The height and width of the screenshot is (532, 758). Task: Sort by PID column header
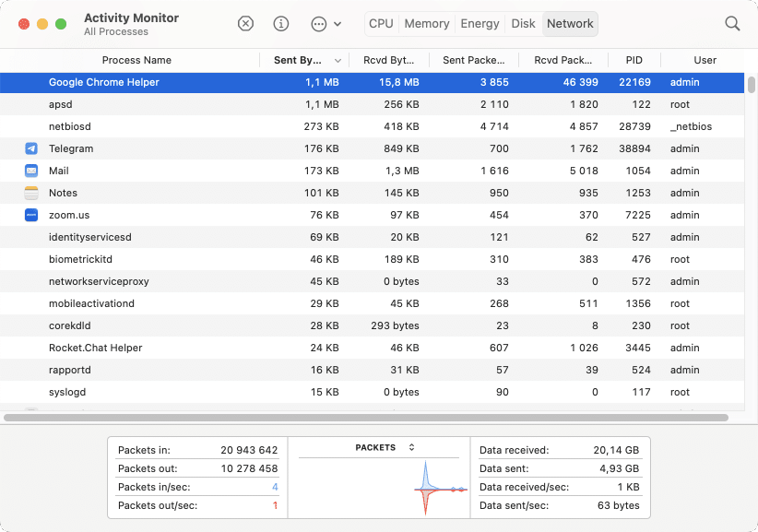(x=634, y=61)
